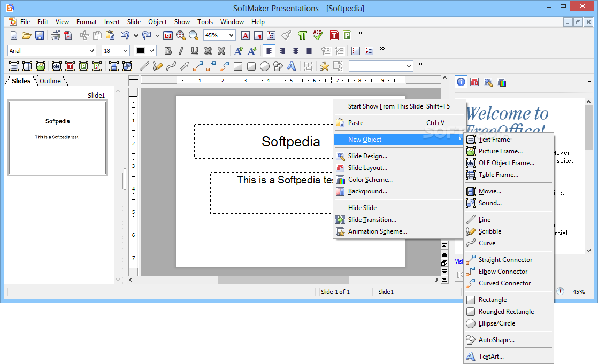Pick the Ellipse tool in the toolbar
This screenshot has height=364, width=598.
[x=264, y=66]
